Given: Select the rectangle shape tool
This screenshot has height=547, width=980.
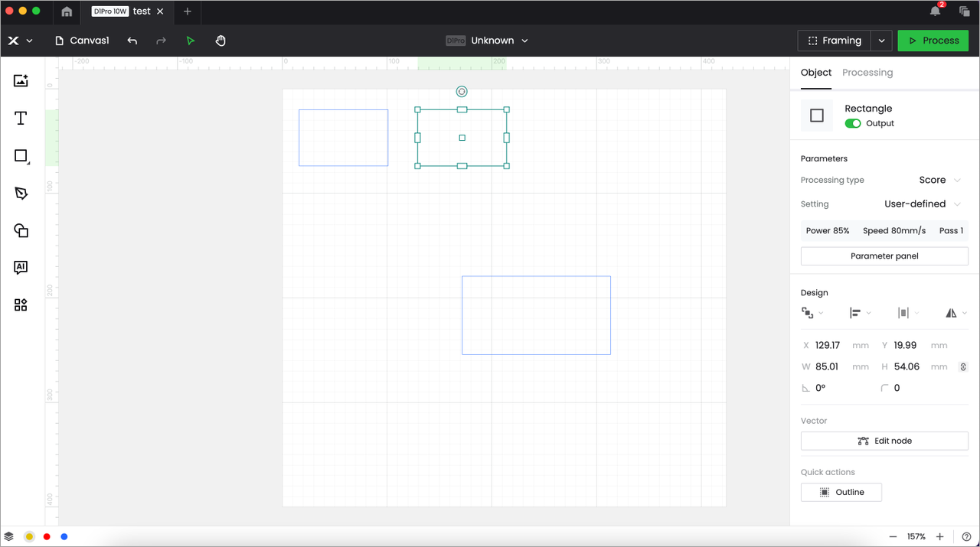Looking at the screenshot, I should pyautogui.click(x=21, y=156).
